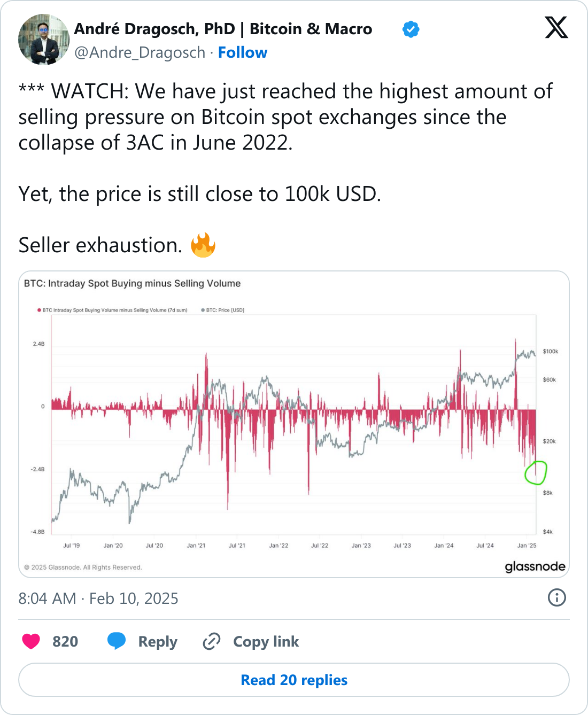Click the chain link copy icon
The image size is (588, 715).
point(212,641)
